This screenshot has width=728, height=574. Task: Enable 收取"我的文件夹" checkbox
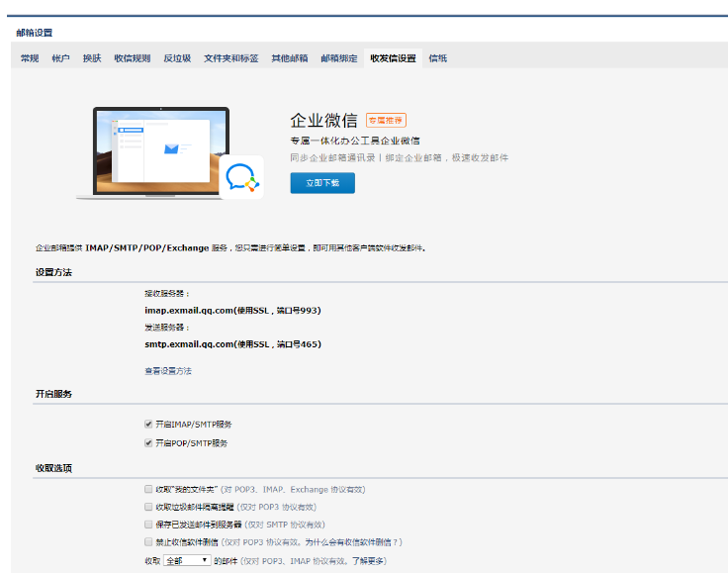pos(148,489)
